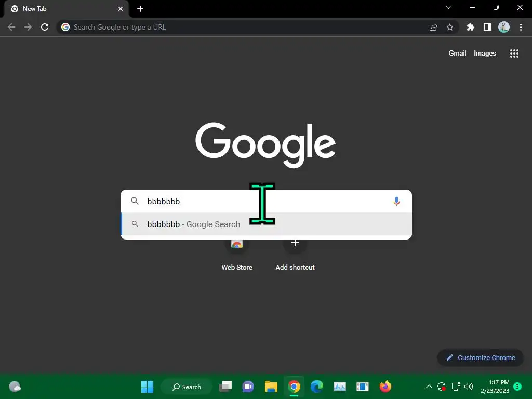The image size is (532, 399).
Task: Start voice search with the microphone
Action: 396,201
